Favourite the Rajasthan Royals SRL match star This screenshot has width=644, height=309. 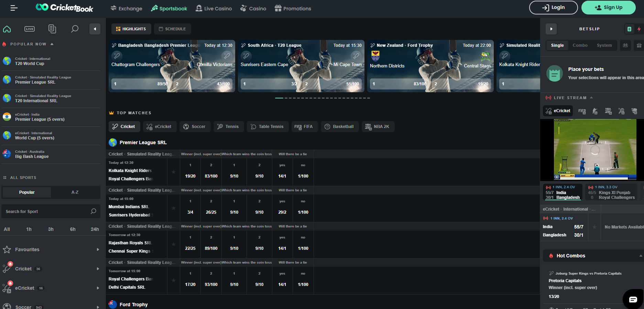coord(174,244)
